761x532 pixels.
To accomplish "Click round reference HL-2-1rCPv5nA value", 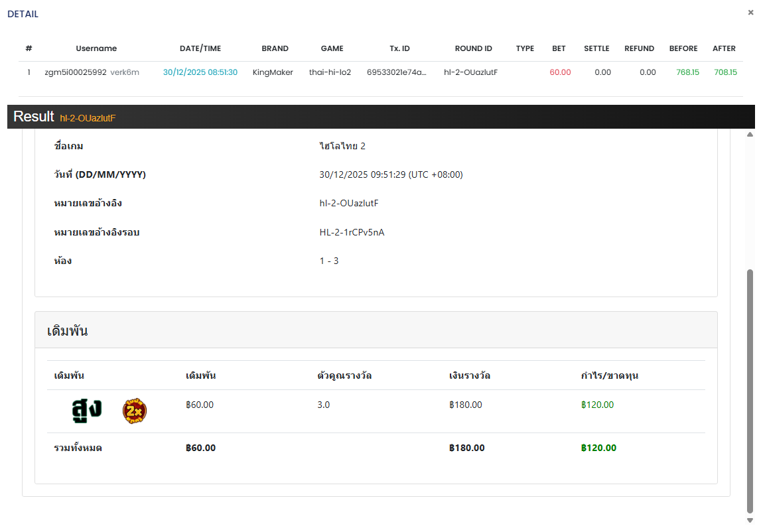I will coord(352,232).
